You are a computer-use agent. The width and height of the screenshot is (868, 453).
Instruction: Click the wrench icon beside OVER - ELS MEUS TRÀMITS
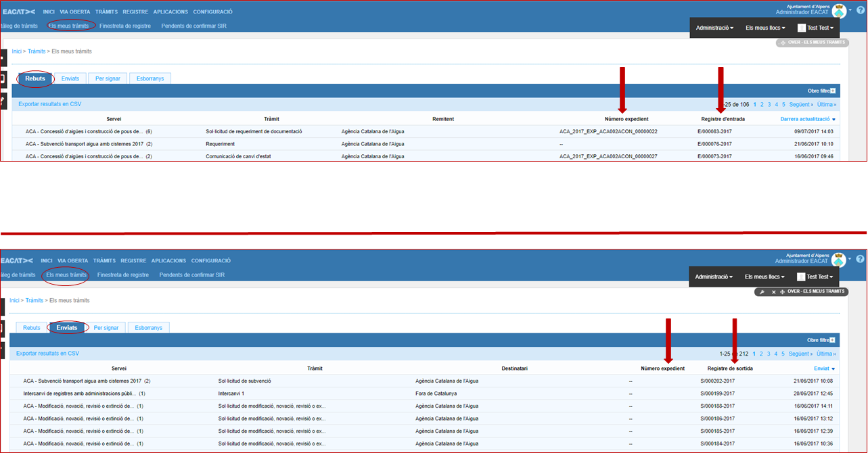[762, 291]
